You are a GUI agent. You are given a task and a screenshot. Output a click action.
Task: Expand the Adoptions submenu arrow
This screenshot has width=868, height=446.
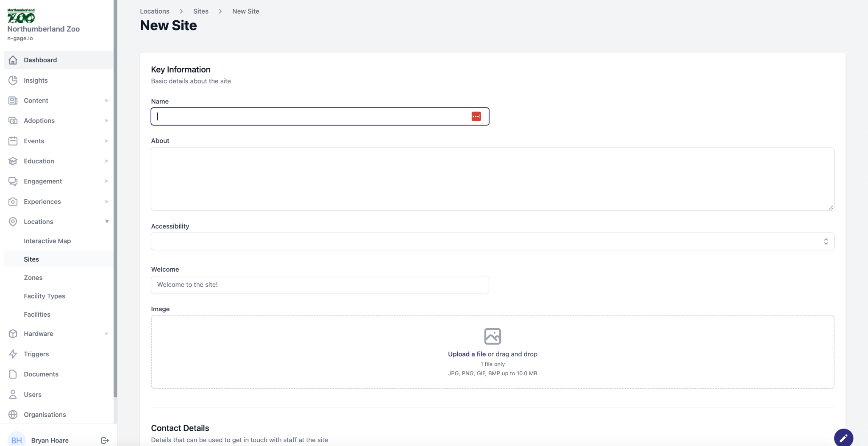click(x=107, y=121)
